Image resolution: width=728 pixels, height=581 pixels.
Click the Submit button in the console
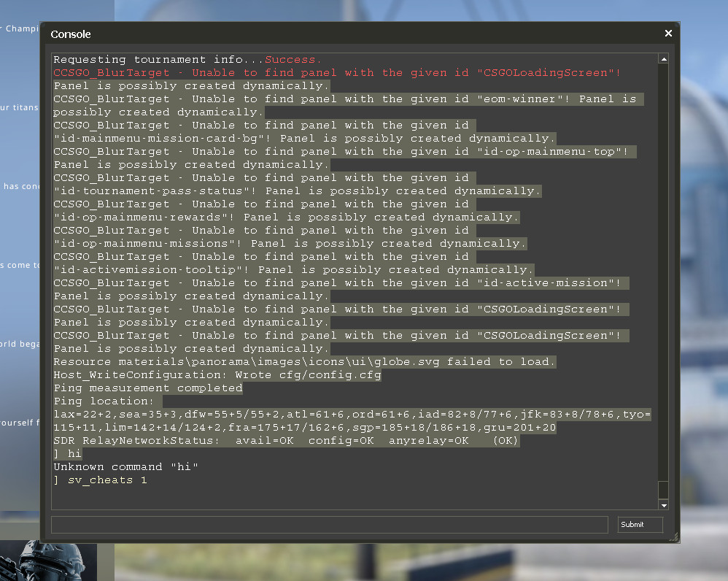tap(640, 524)
